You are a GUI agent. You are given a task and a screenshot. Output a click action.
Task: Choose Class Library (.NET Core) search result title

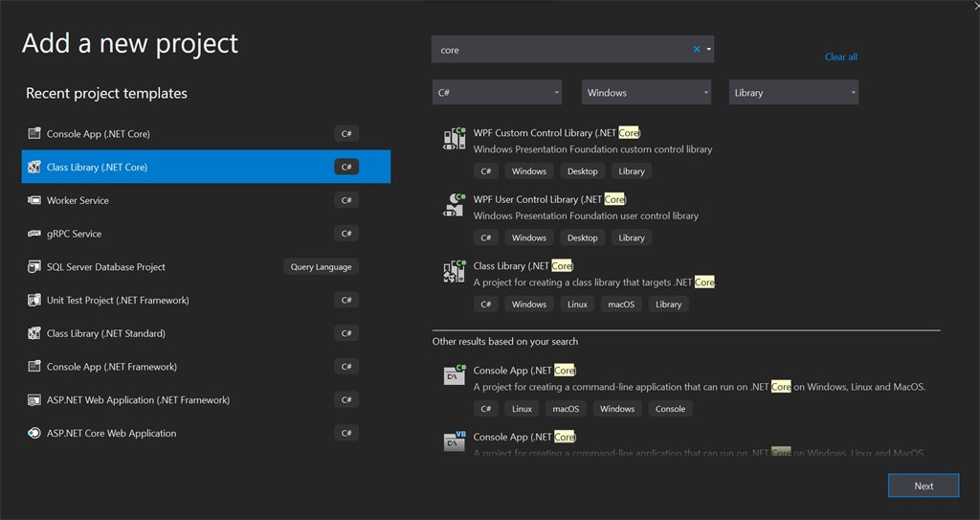(x=523, y=266)
